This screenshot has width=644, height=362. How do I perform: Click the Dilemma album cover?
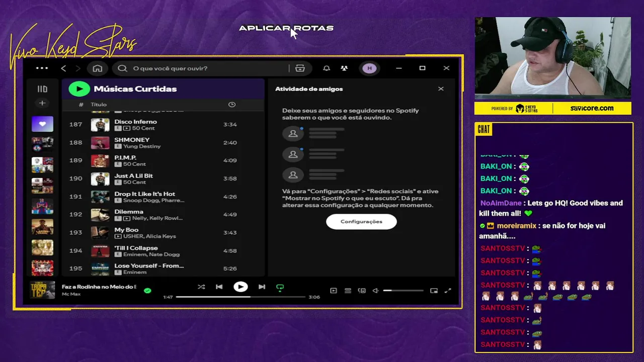pos(100,215)
